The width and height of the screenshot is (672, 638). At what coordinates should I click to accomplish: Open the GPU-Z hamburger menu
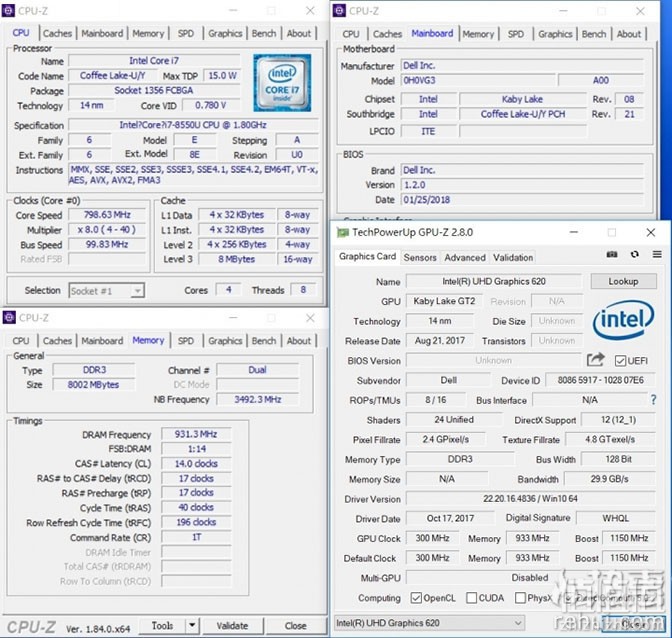(x=657, y=255)
